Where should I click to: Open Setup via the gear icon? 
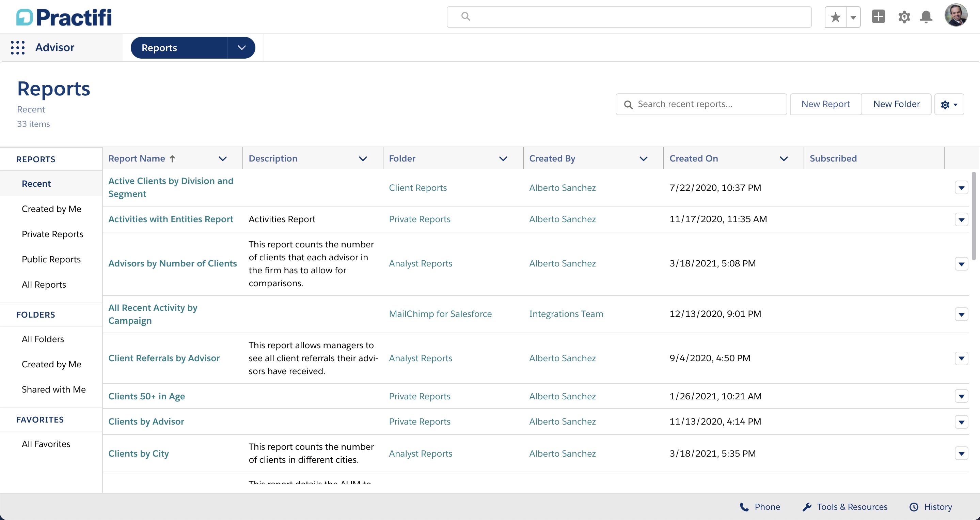click(x=904, y=17)
